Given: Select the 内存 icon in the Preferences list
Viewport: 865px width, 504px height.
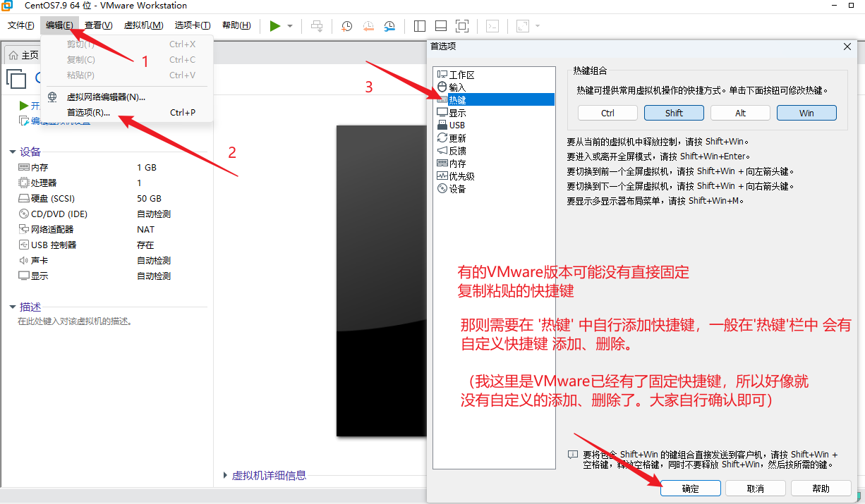Looking at the screenshot, I should tap(442, 163).
